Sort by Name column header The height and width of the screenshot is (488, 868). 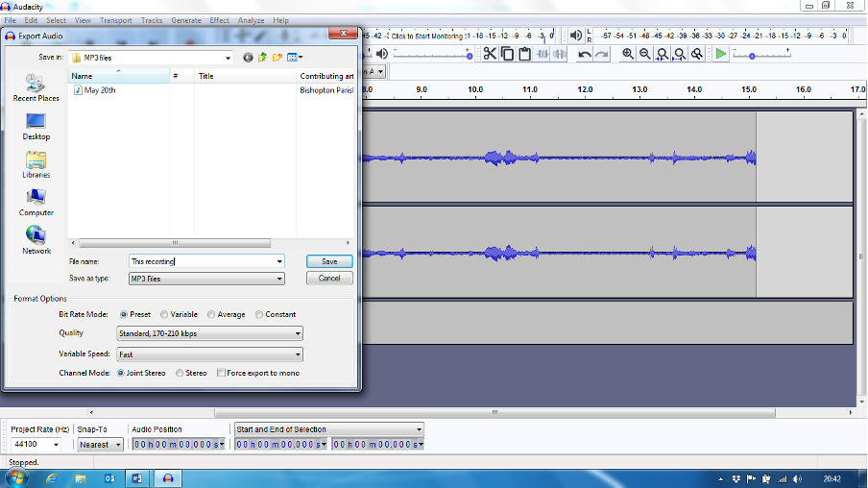coord(118,76)
